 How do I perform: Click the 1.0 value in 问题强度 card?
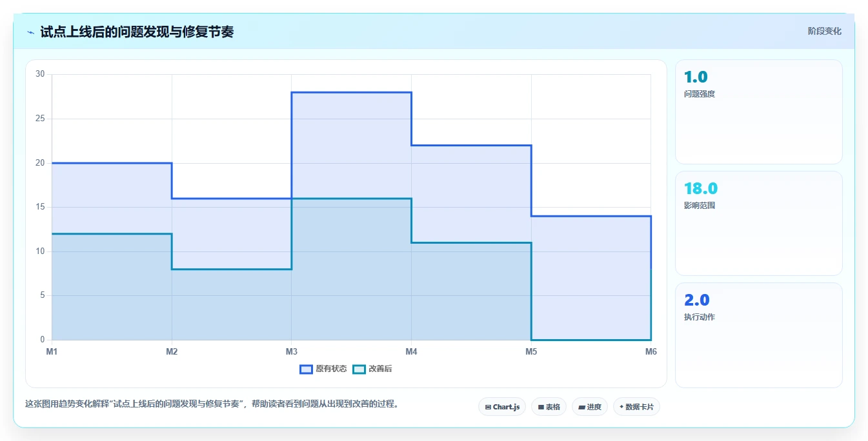pos(696,77)
